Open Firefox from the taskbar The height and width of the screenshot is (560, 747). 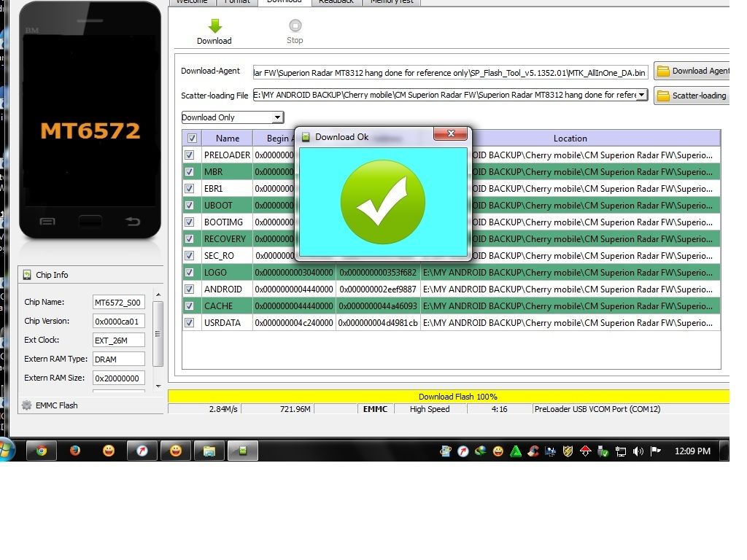(75, 451)
